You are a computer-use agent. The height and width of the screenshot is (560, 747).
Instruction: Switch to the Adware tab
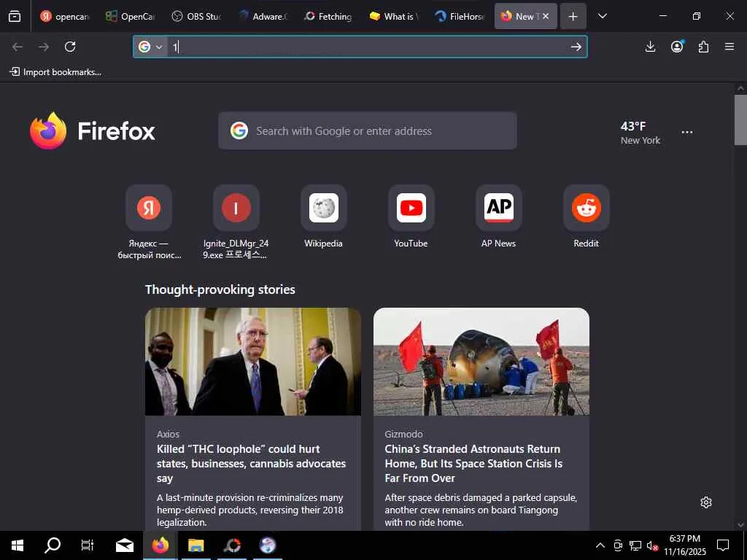[263, 17]
